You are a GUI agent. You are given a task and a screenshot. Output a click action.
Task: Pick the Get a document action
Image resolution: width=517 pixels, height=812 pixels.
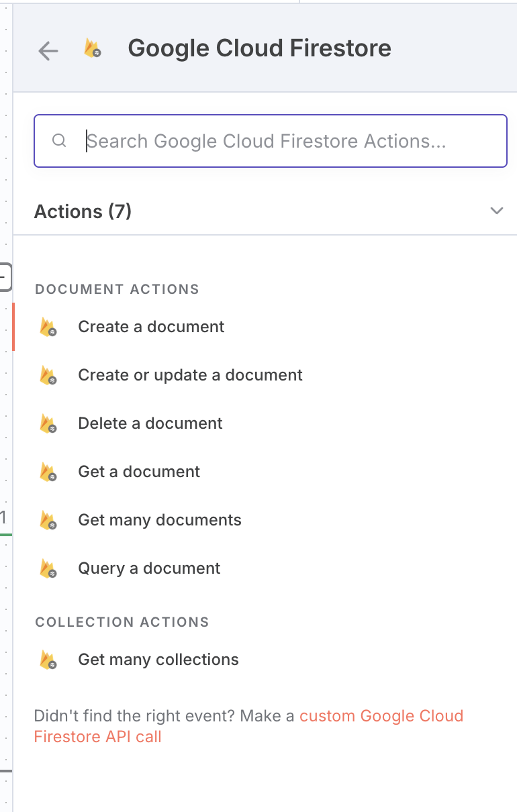point(139,472)
